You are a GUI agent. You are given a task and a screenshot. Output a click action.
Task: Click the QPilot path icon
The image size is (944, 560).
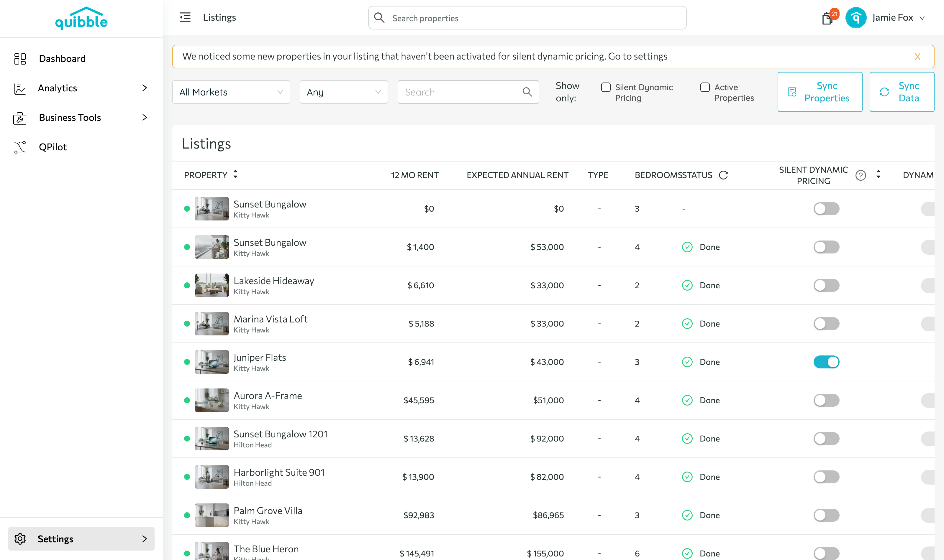pos(20,147)
